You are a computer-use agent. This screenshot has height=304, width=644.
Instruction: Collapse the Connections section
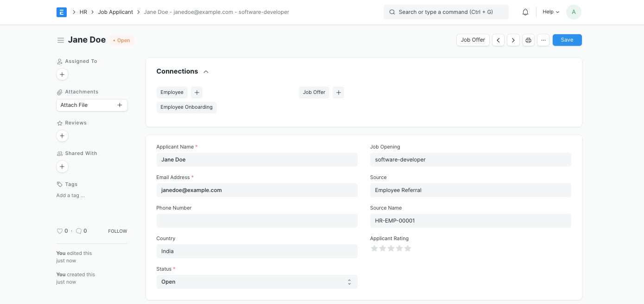point(206,72)
